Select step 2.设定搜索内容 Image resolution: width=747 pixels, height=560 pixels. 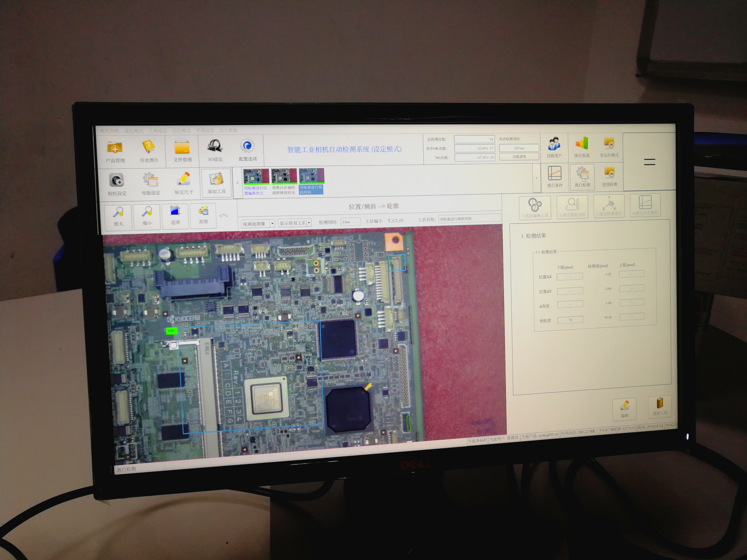click(x=572, y=207)
